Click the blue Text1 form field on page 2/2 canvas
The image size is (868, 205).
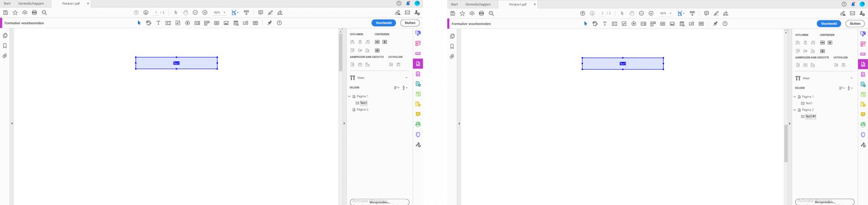coord(623,64)
